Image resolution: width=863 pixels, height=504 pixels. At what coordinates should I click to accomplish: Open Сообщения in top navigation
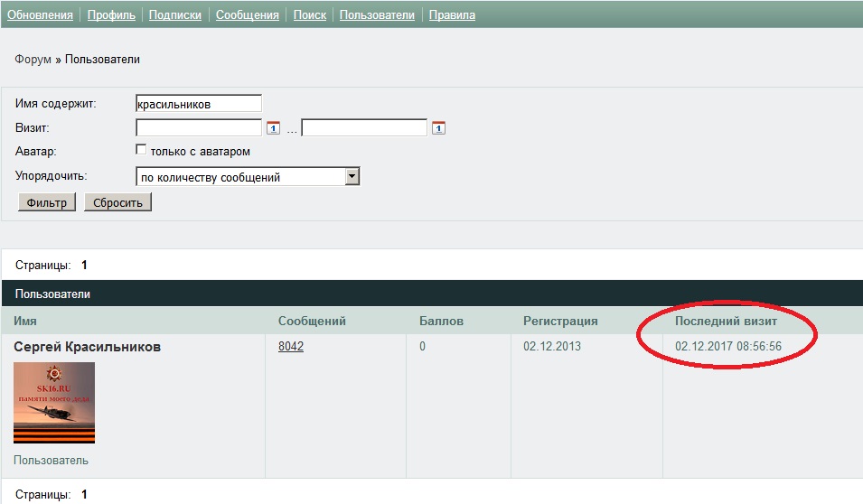point(247,15)
